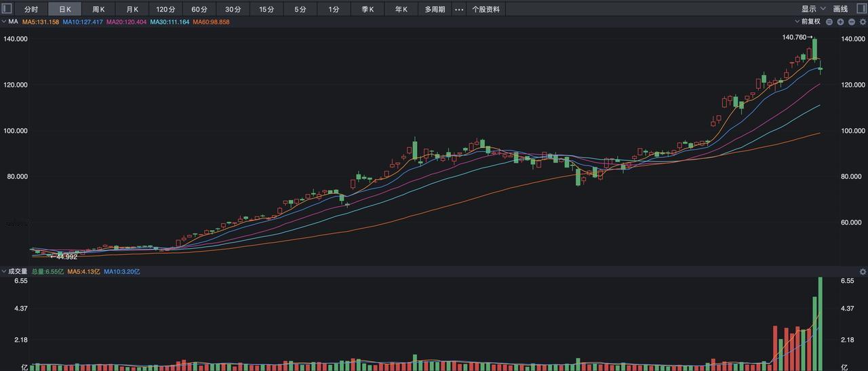The image size is (868, 371).
Task: Switch to the 年K yearly tab
Action: (x=401, y=9)
